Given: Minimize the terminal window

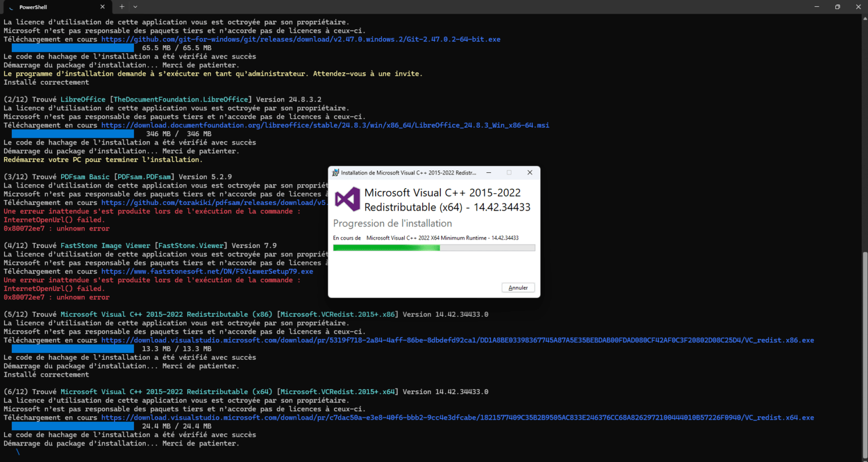Looking at the screenshot, I should [817, 7].
